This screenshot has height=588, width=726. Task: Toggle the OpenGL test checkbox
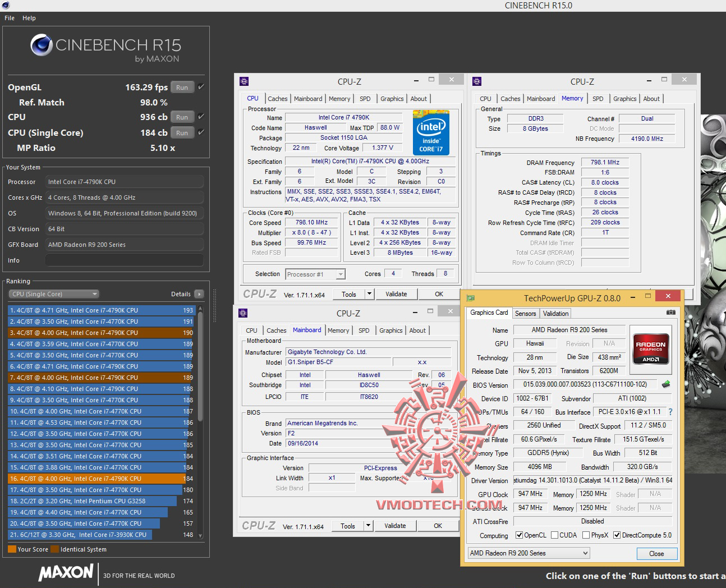pos(201,87)
